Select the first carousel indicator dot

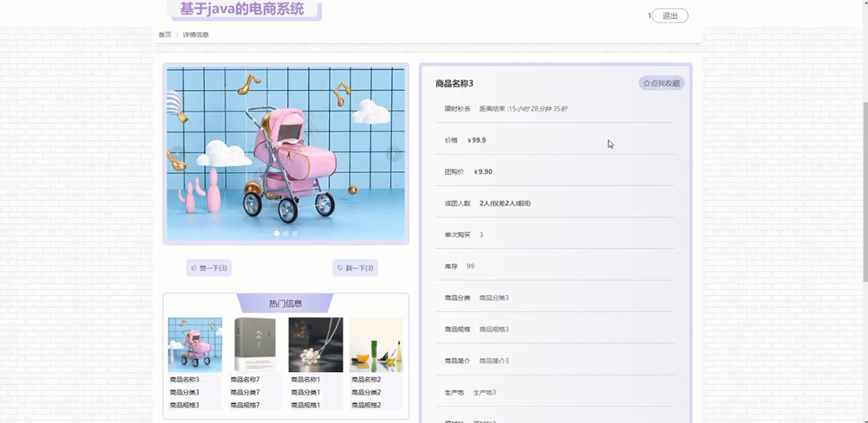click(277, 234)
